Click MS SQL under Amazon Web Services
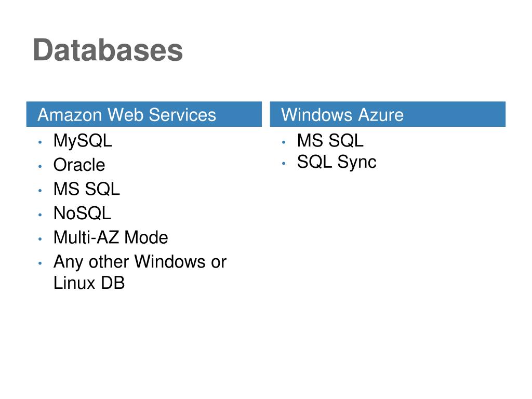This screenshot has height=399, width=532. point(87,189)
